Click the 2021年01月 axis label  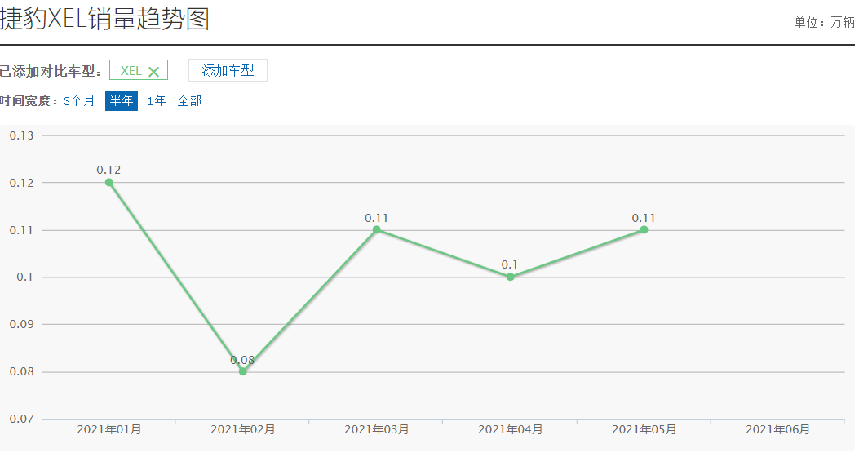pyautogui.click(x=109, y=429)
